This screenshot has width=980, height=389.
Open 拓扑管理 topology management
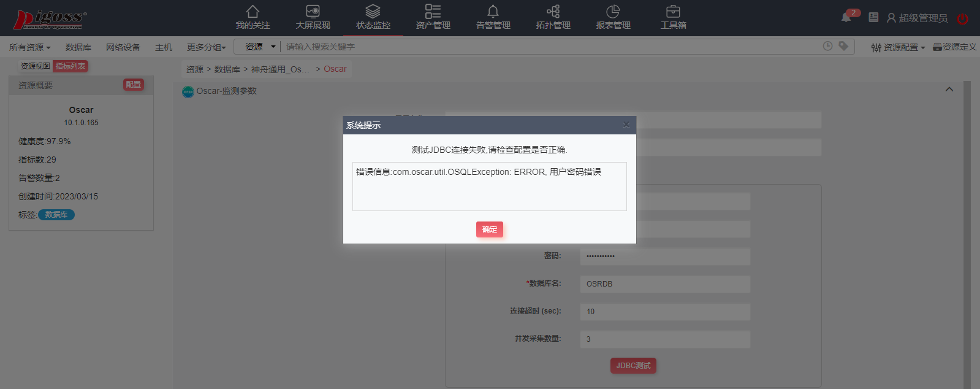coord(553,17)
